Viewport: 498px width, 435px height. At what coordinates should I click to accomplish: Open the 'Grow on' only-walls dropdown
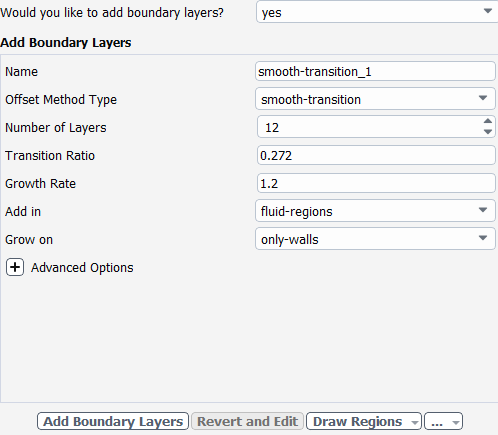[x=375, y=239]
